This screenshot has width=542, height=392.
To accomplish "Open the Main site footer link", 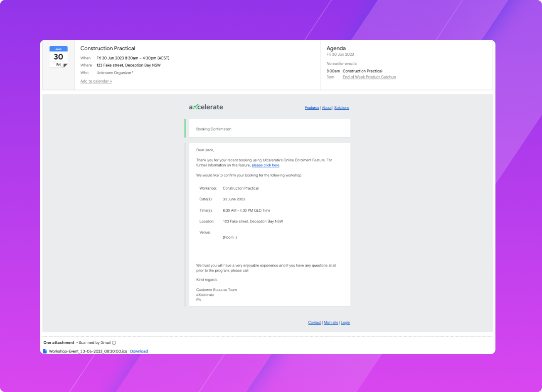I will click(x=331, y=323).
